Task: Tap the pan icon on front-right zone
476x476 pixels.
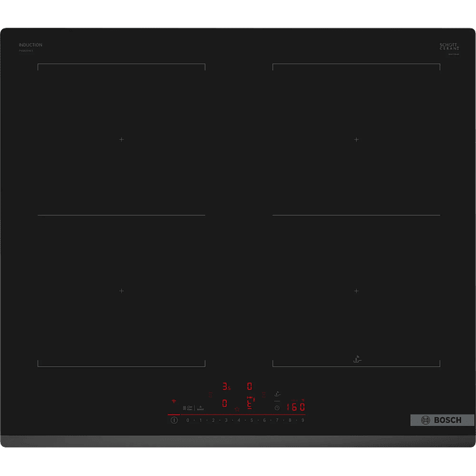Action: point(357,359)
